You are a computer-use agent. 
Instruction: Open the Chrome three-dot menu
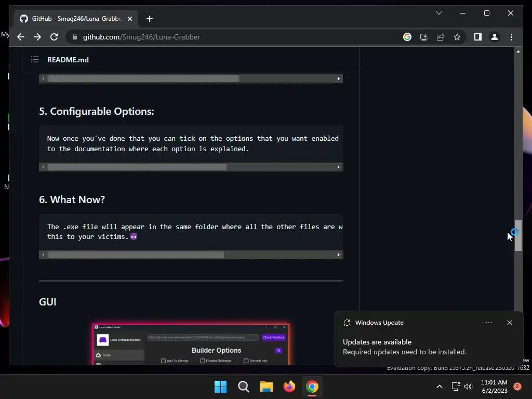[511, 37]
